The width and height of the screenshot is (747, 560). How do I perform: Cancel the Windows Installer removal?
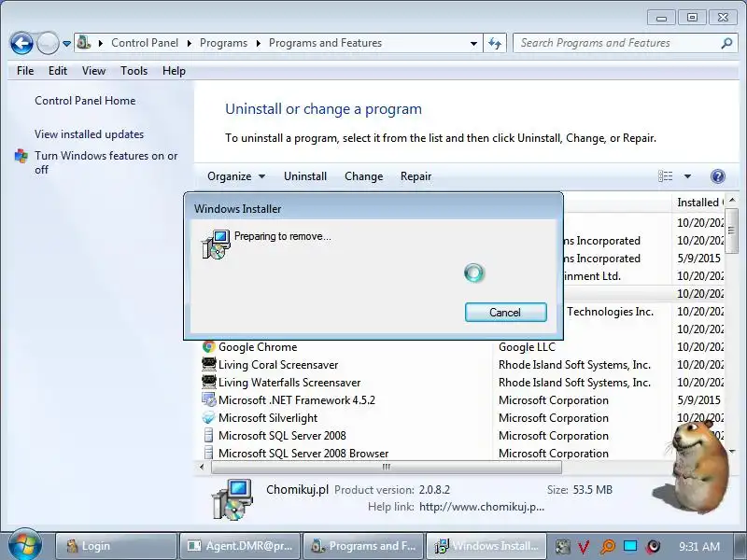tap(505, 313)
